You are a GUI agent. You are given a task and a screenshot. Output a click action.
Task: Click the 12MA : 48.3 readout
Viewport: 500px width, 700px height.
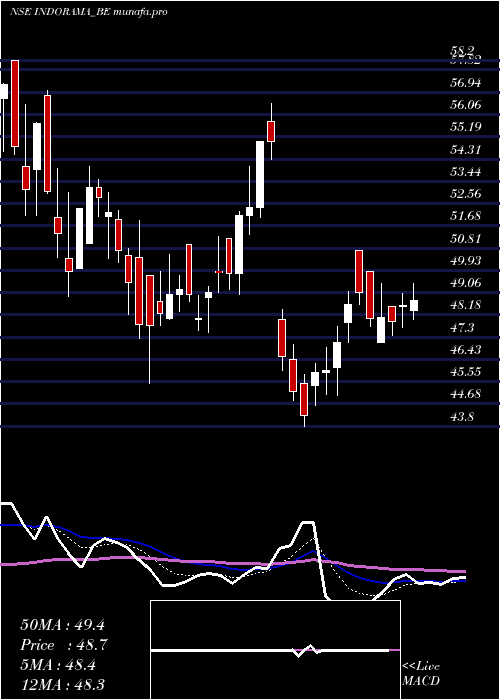point(62,684)
